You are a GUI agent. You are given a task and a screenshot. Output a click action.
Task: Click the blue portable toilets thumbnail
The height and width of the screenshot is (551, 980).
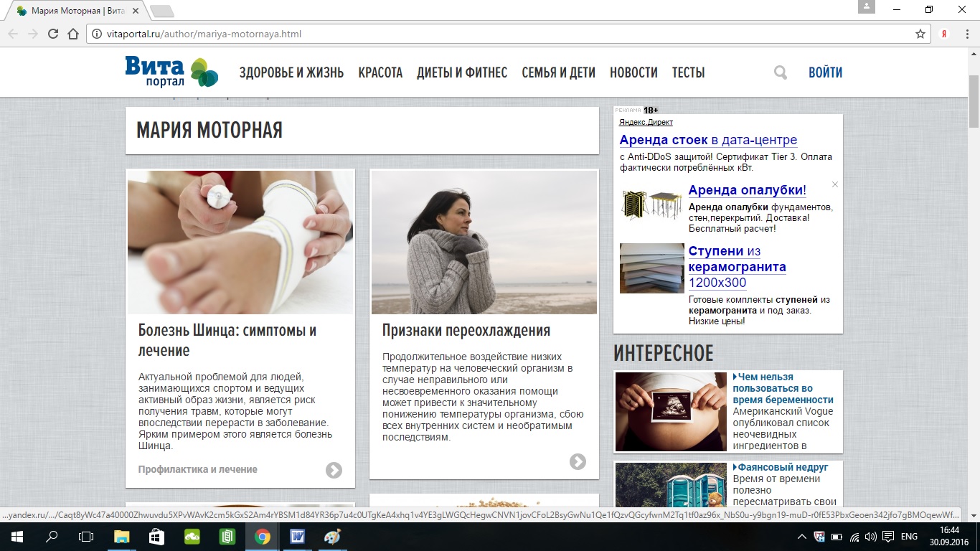[672, 485]
